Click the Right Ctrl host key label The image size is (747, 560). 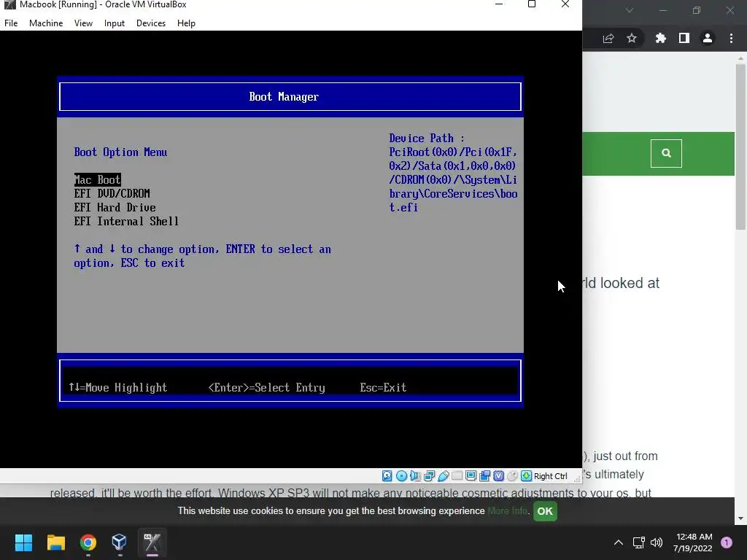pyautogui.click(x=551, y=476)
